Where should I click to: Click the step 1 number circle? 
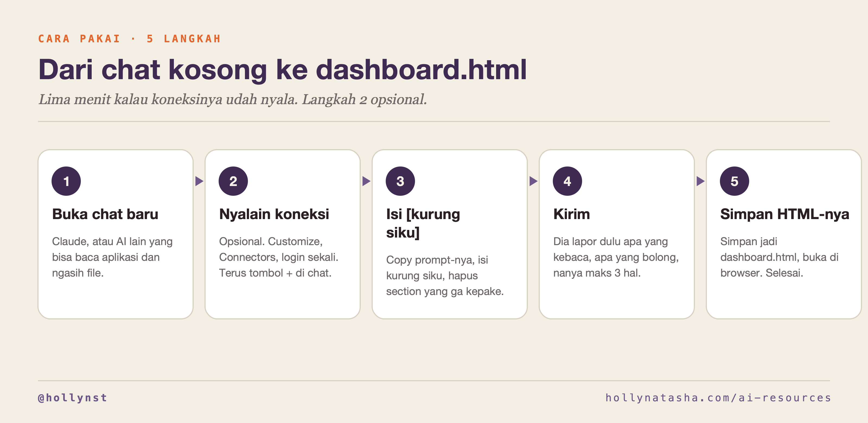click(66, 181)
